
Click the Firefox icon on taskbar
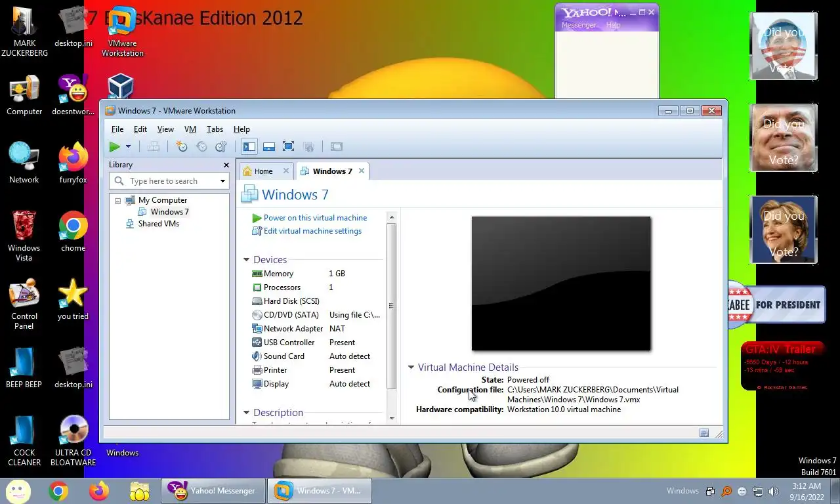point(99,491)
